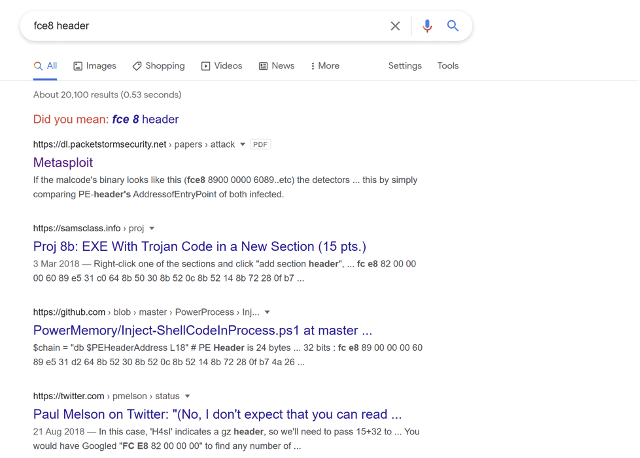Click the PDF badge on Metasploit result
This screenshot has width=640, height=458.
(260, 145)
